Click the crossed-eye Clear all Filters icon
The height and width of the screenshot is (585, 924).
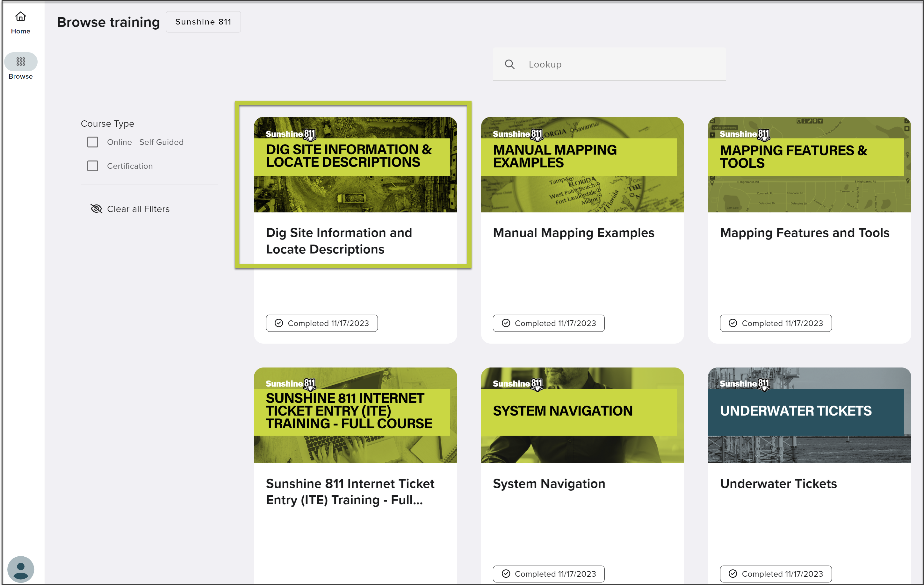[96, 209]
